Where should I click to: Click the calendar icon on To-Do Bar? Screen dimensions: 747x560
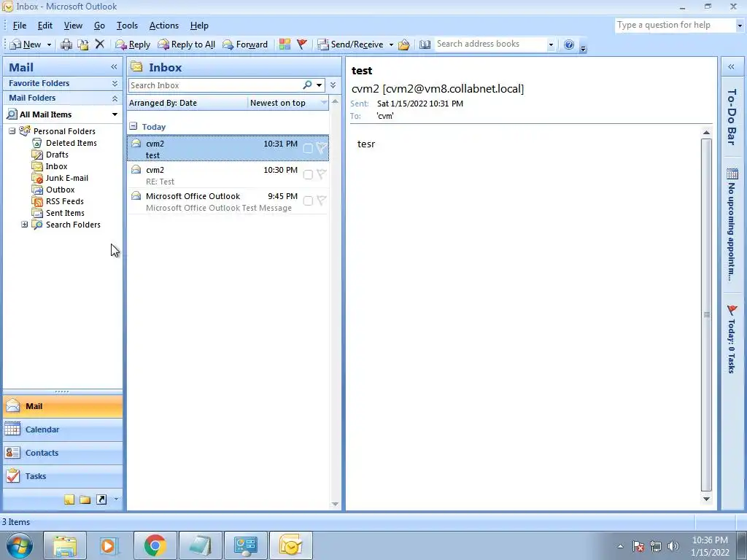732,174
